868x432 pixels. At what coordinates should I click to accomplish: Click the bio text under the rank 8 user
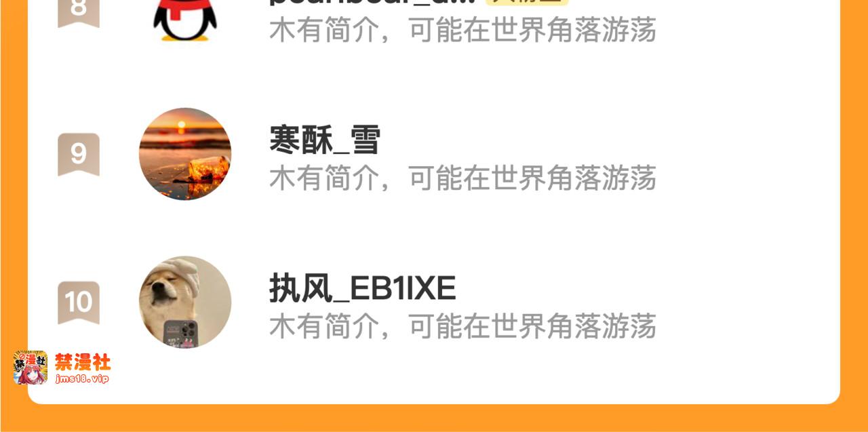point(462,31)
